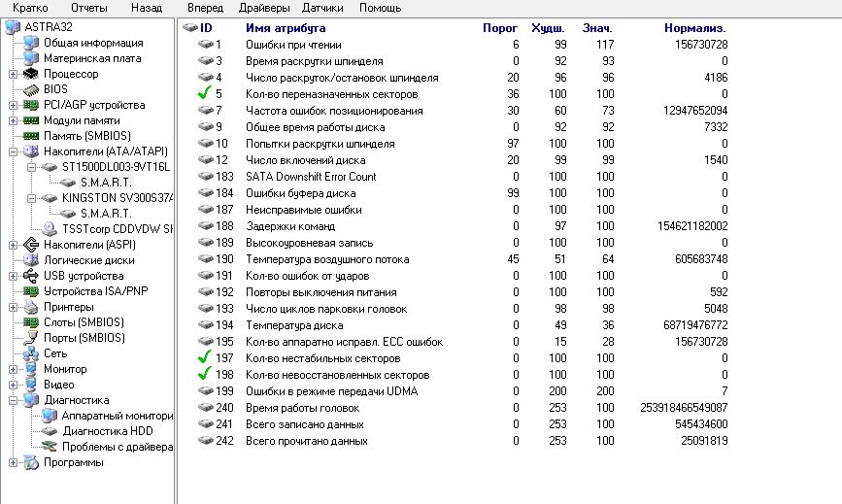The height and width of the screenshot is (504, 842).
Task: Click the Монитор icon in the tree
Action: pyautogui.click(x=31, y=369)
